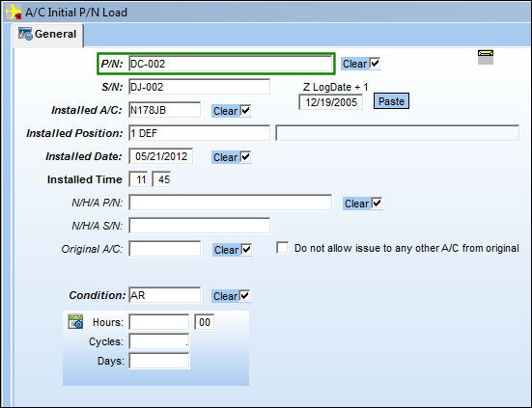
Task: Click the Installed Date field 05/21/2012
Action: (161, 156)
